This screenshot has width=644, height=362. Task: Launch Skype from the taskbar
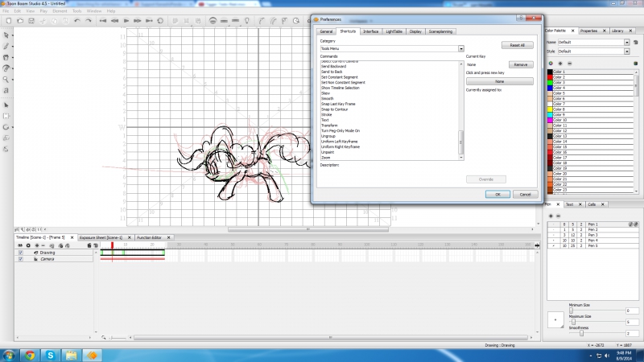50,354
